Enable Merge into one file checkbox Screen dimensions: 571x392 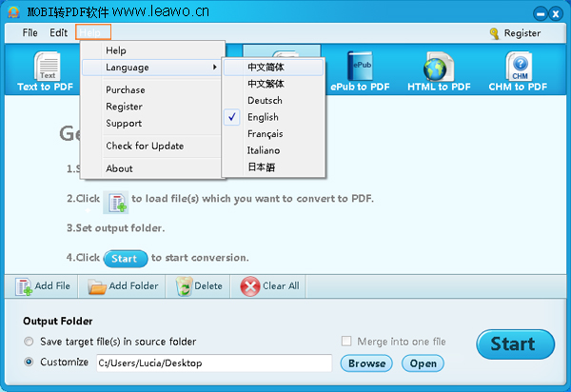(346, 341)
